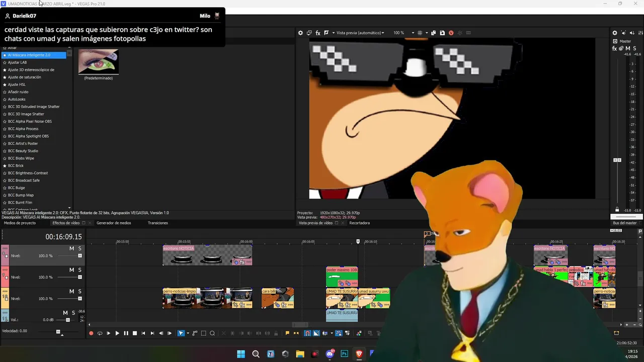Open Generador de medios tab

pyautogui.click(x=114, y=223)
